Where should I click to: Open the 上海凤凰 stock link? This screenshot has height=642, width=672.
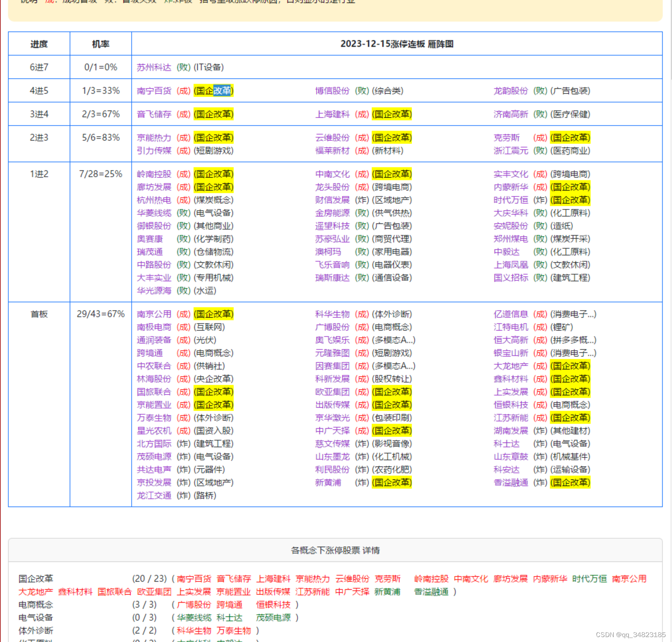click(510, 264)
